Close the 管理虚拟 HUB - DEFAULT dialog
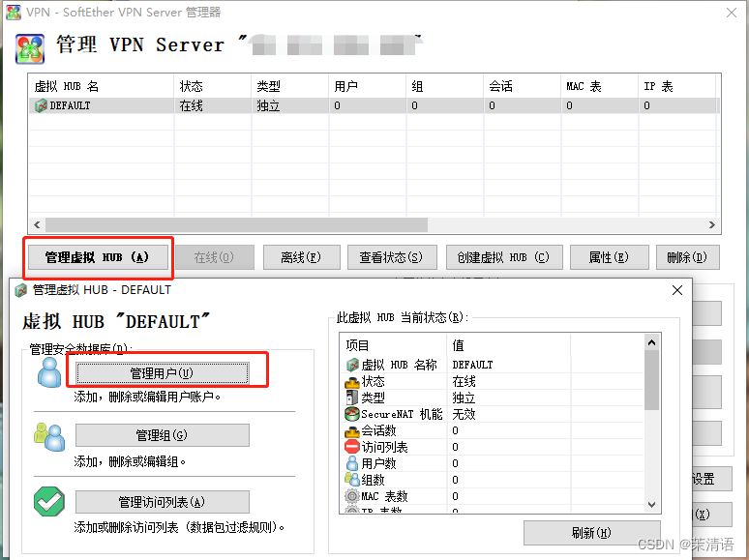The width and height of the screenshot is (749, 560). (676, 290)
